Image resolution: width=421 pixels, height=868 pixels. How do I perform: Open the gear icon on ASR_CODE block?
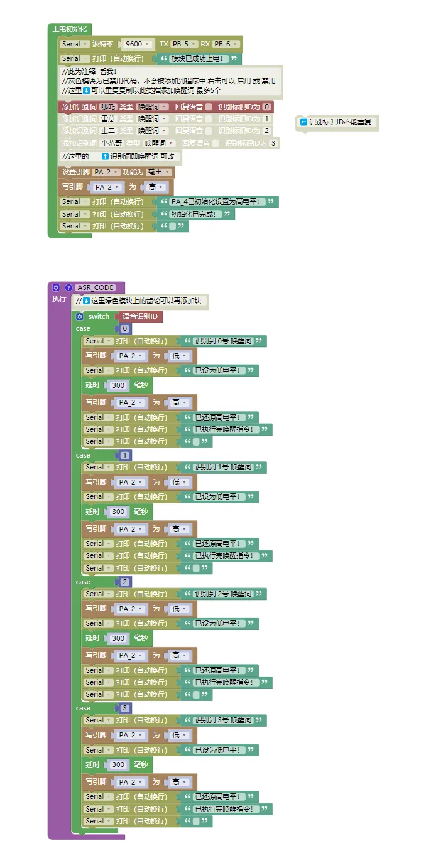pos(56,287)
